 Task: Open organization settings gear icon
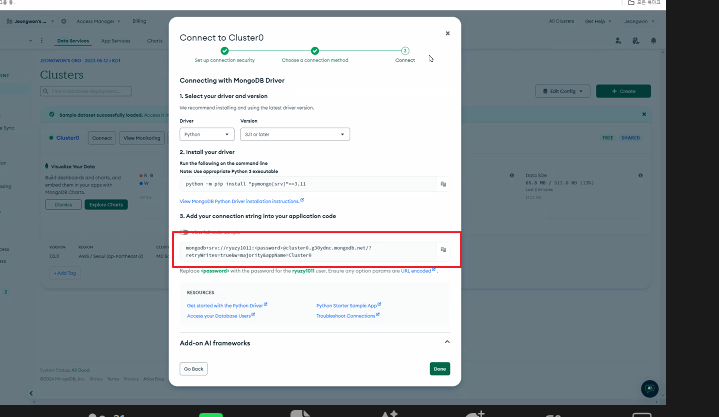click(x=64, y=21)
